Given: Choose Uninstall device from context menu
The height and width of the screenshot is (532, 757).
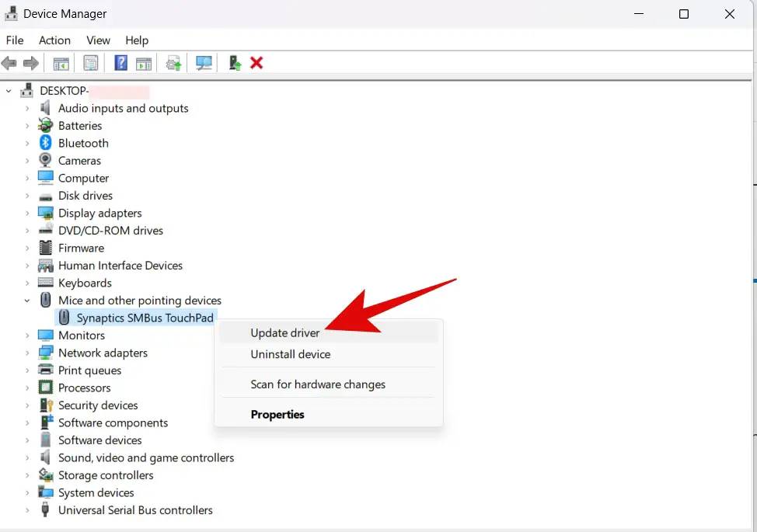Looking at the screenshot, I should 329,354.
